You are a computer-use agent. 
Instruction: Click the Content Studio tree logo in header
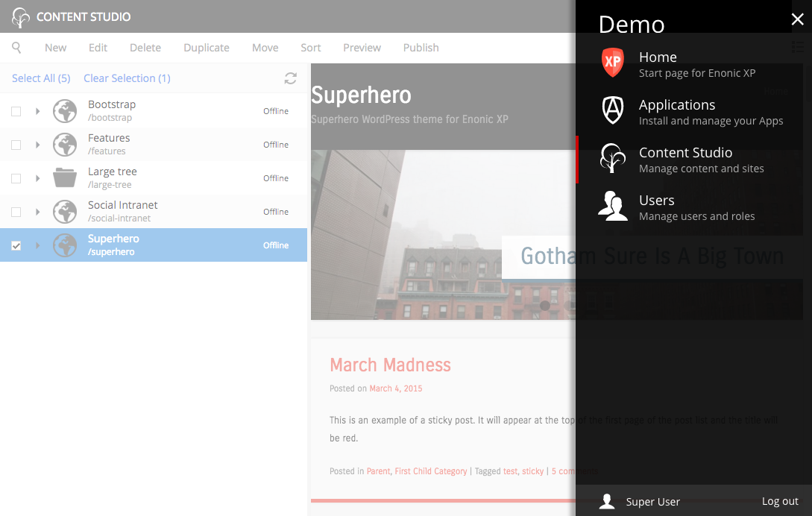coord(21,17)
